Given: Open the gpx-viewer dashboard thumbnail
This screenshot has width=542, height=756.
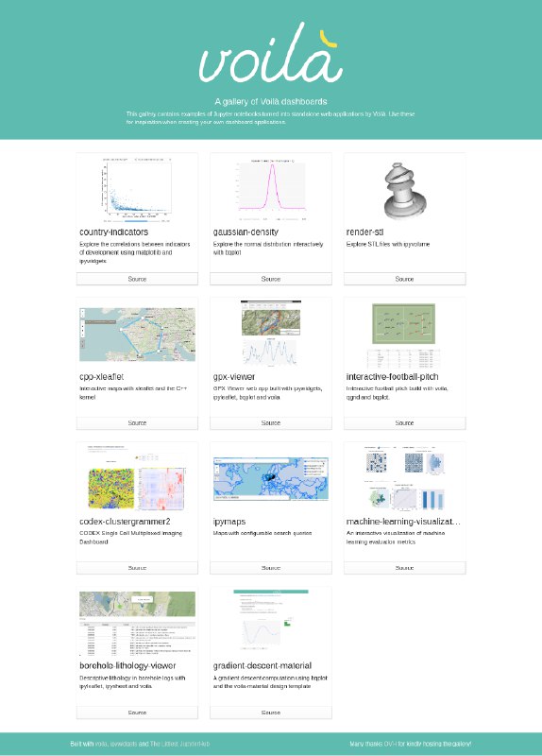Looking at the screenshot, I should point(271,334).
